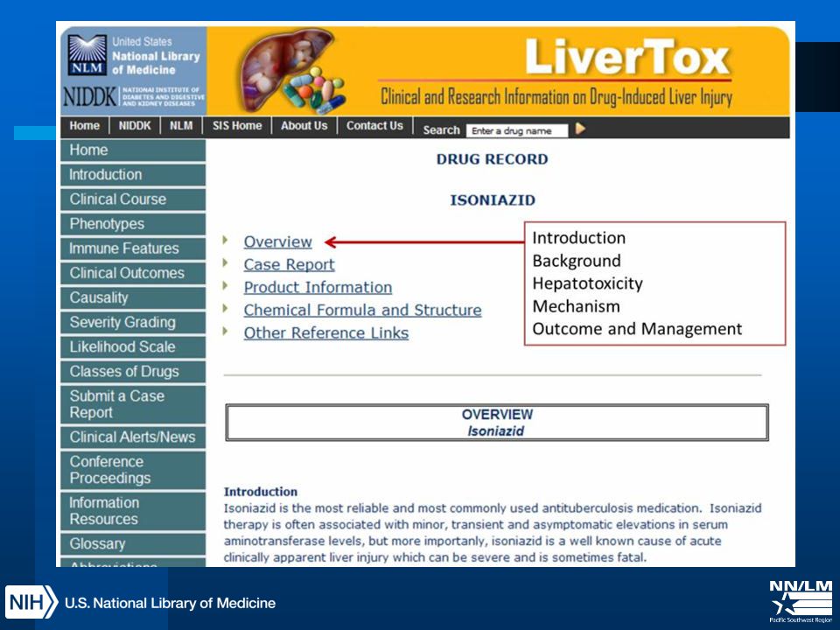Viewport: 840px width, 630px height.
Task: Open the Product Information link
Action: coord(318,287)
